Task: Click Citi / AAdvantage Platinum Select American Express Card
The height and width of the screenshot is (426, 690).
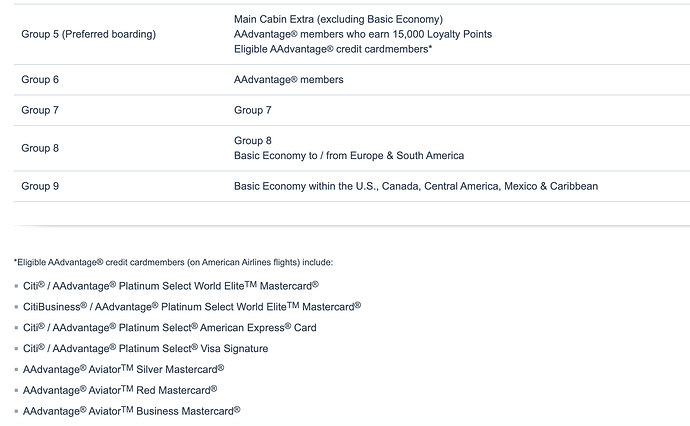Action: click(170, 327)
